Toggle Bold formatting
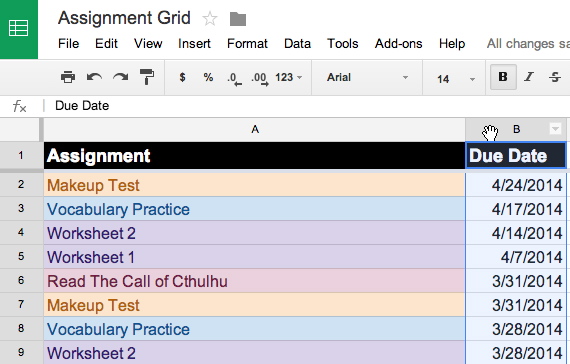This screenshot has width=570, height=364. point(503,77)
